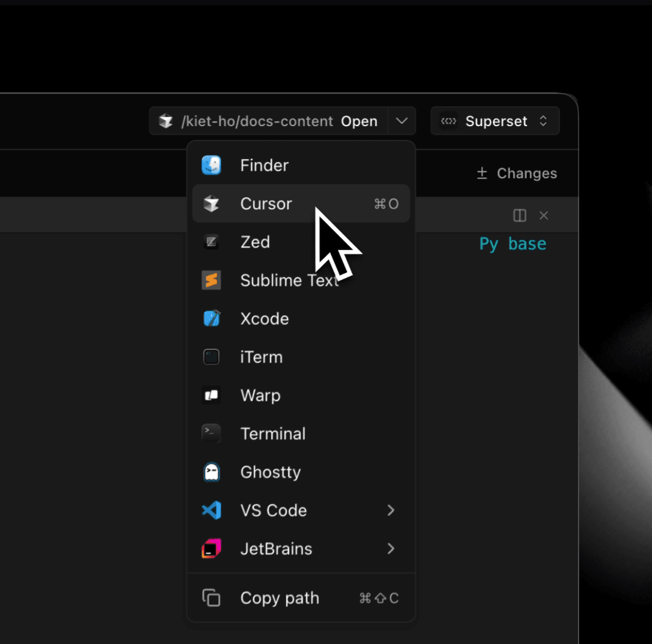Choose iTerm from the list
Image resolution: width=652 pixels, height=644 pixels.
[301, 357]
